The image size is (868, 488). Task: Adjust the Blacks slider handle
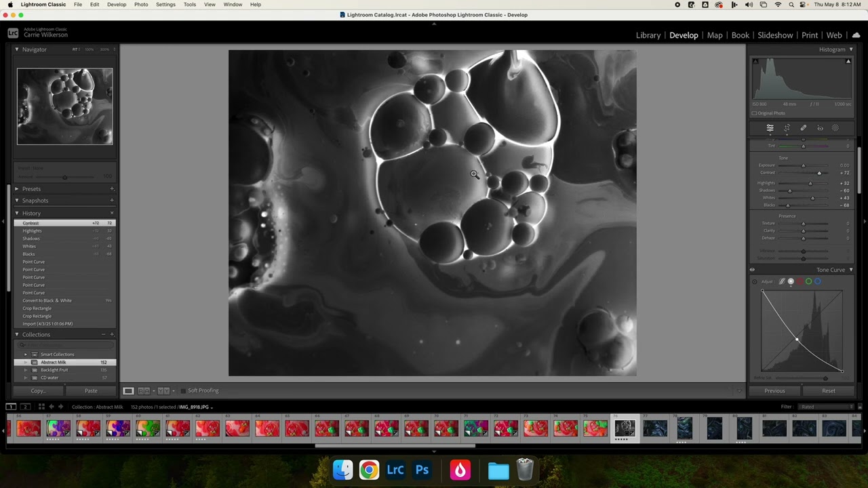[787, 205]
